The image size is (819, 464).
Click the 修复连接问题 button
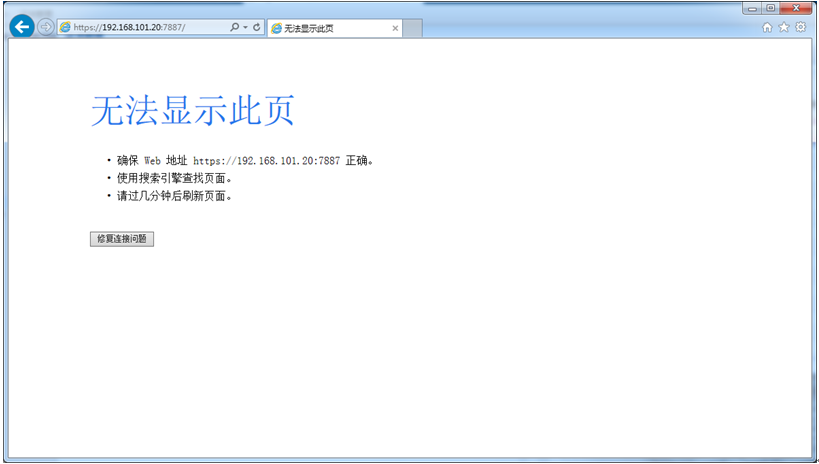(122, 239)
